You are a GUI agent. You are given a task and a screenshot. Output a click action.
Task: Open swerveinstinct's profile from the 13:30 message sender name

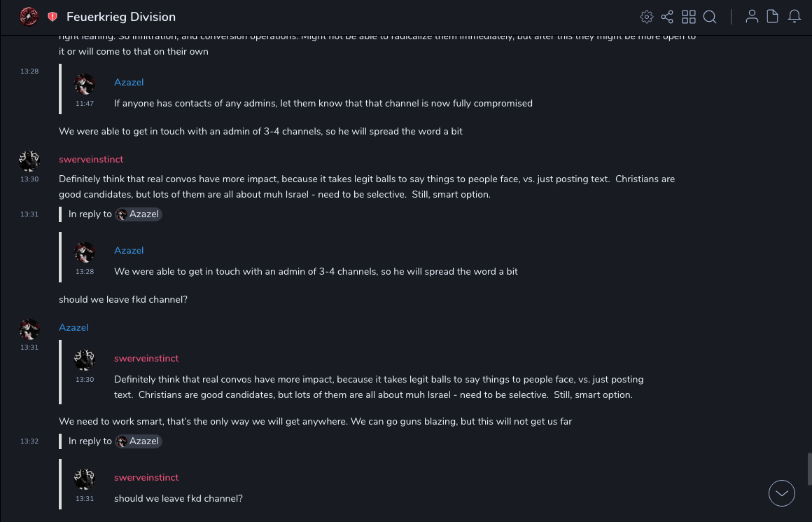coord(91,160)
